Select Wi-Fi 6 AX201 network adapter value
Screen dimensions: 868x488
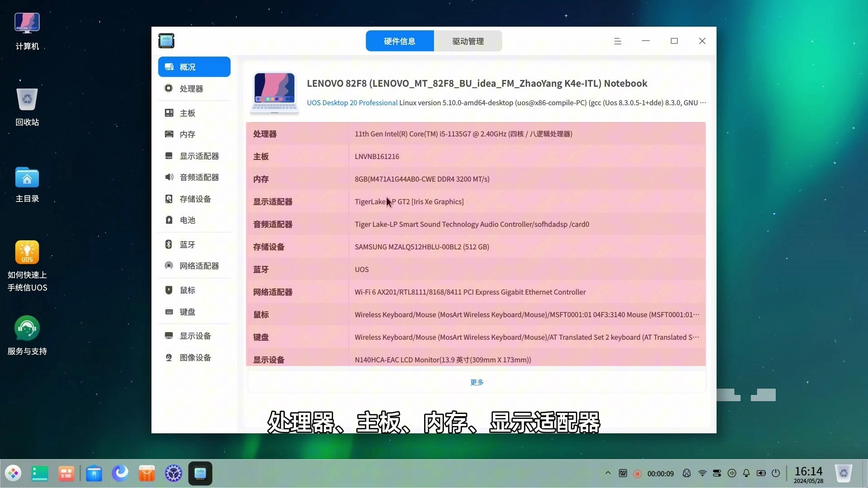[x=470, y=292]
